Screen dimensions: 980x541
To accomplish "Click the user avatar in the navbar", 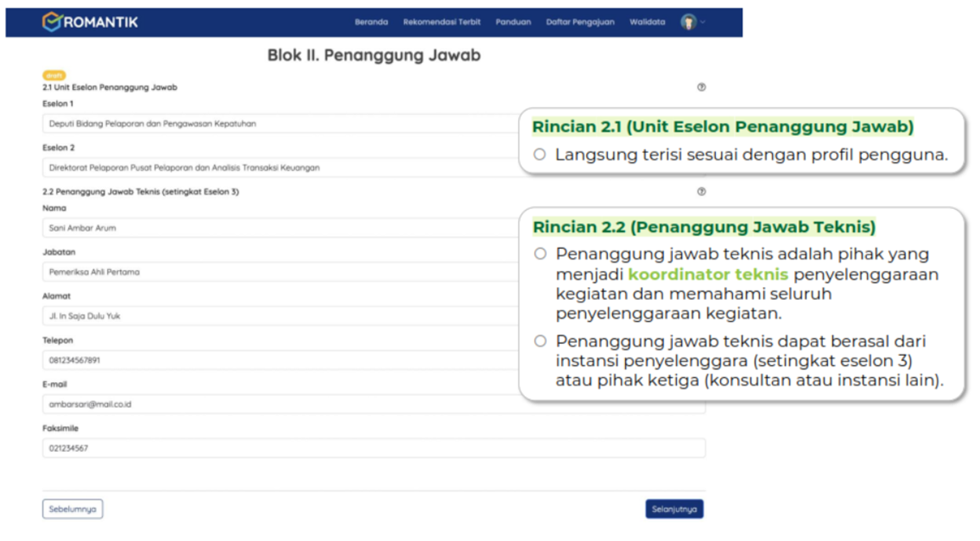I will (688, 22).
